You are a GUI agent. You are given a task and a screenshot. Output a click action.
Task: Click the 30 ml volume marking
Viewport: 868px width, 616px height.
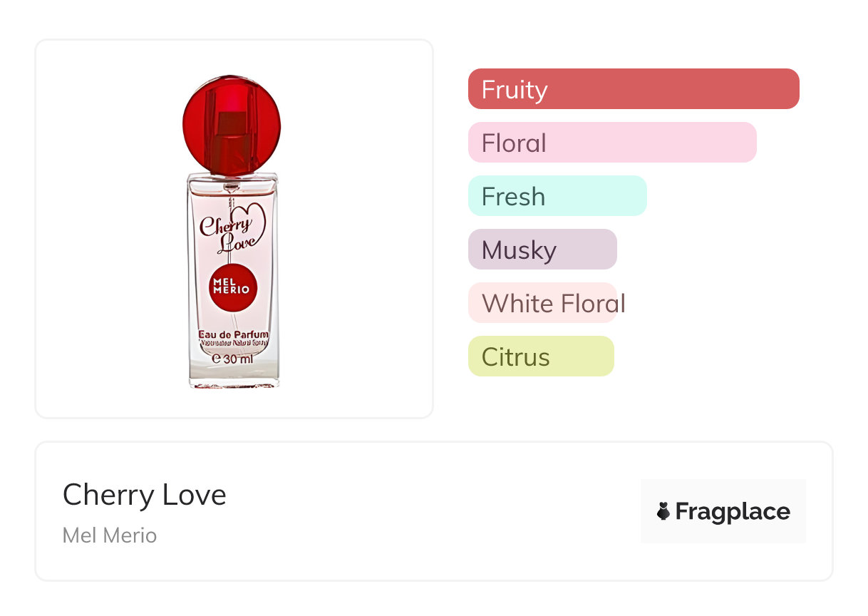pyautogui.click(x=233, y=359)
